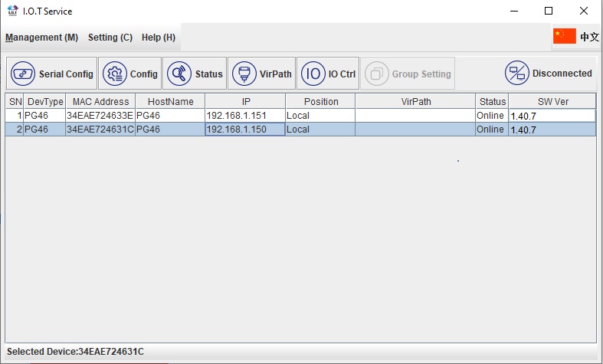Image resolution: width=603 pixels, height=364 pixels.
Task: Click the Group Setting toolbar button
Action: tap(408, 74)
